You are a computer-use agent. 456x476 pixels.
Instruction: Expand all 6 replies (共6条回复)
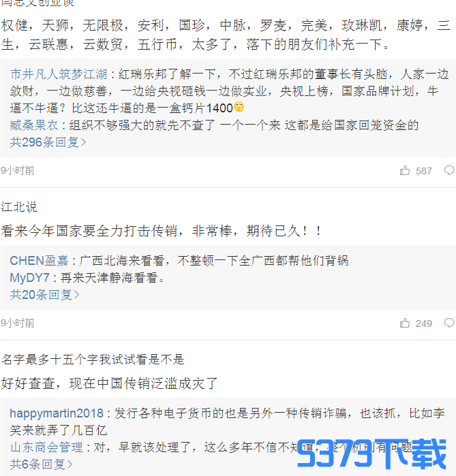[x=41, y=464]
